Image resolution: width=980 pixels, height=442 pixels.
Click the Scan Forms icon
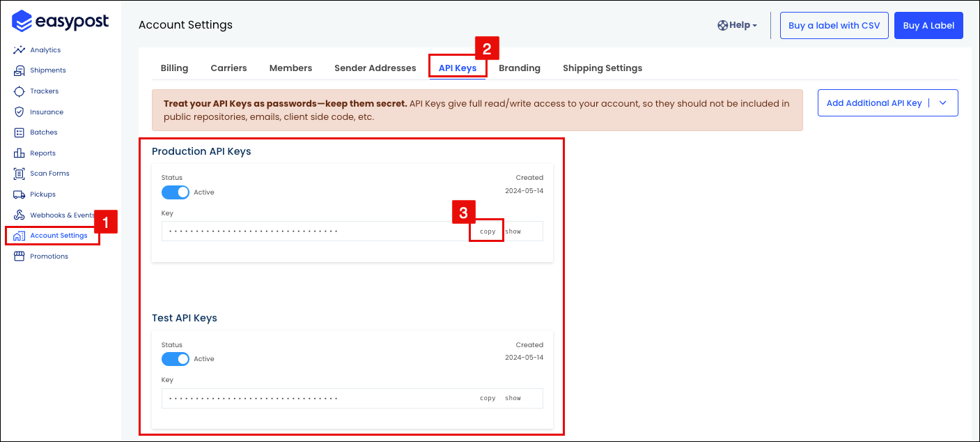[20, 174]
